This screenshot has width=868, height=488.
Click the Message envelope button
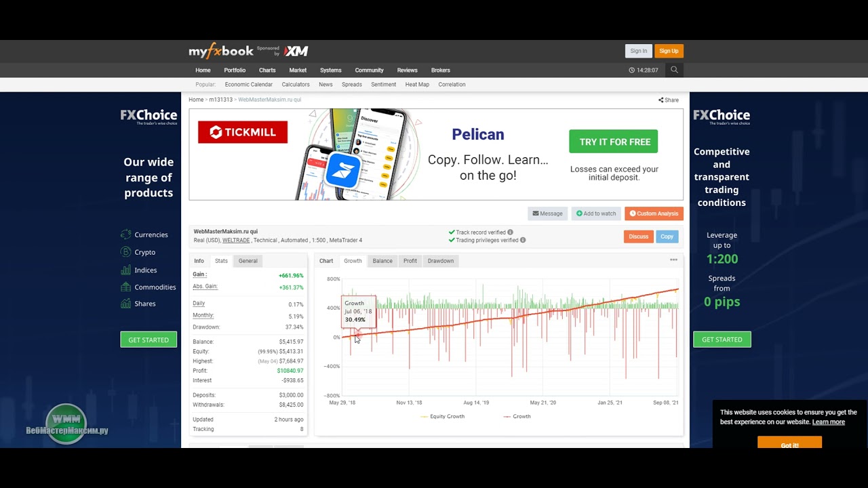[x=547, y=213]
